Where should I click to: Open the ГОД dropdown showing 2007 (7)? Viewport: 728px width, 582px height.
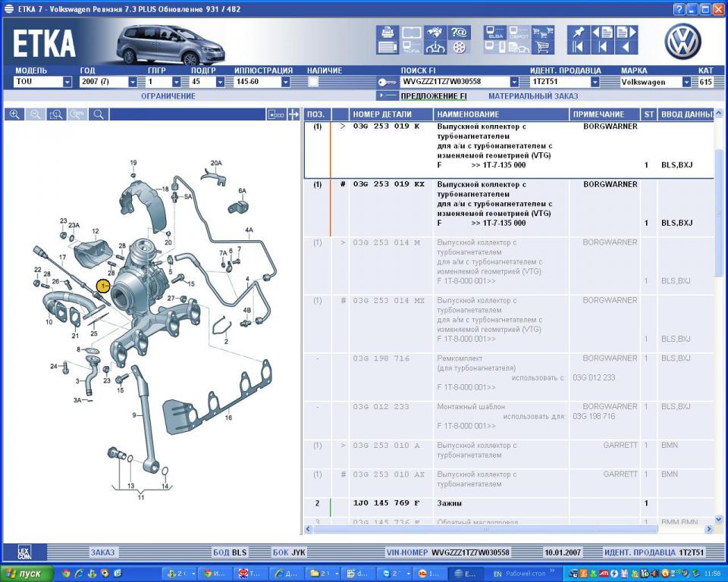pyautogui.click(x=132, y=82)
